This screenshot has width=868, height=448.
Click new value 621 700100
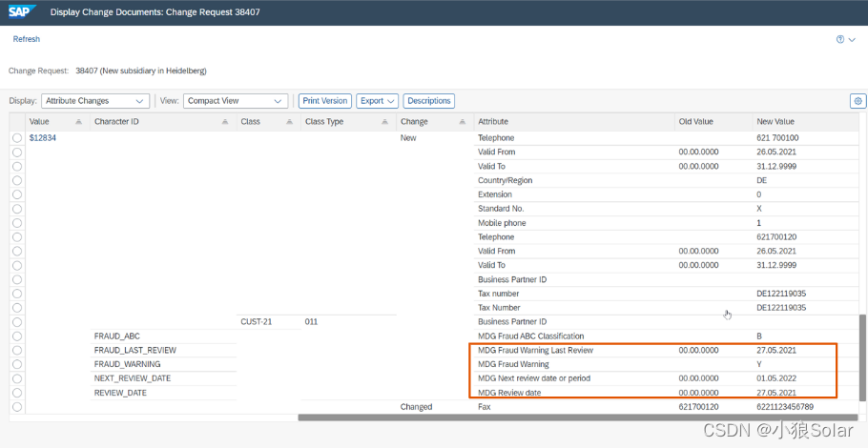pyautogui.click(x=777, y=137)
